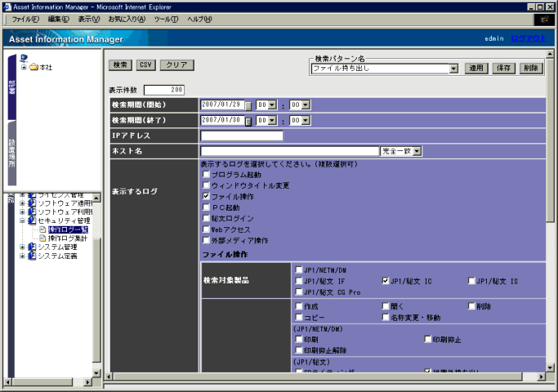558x392 pixels.
Task: Click the ログアウト link
Action: coord(529,38)
